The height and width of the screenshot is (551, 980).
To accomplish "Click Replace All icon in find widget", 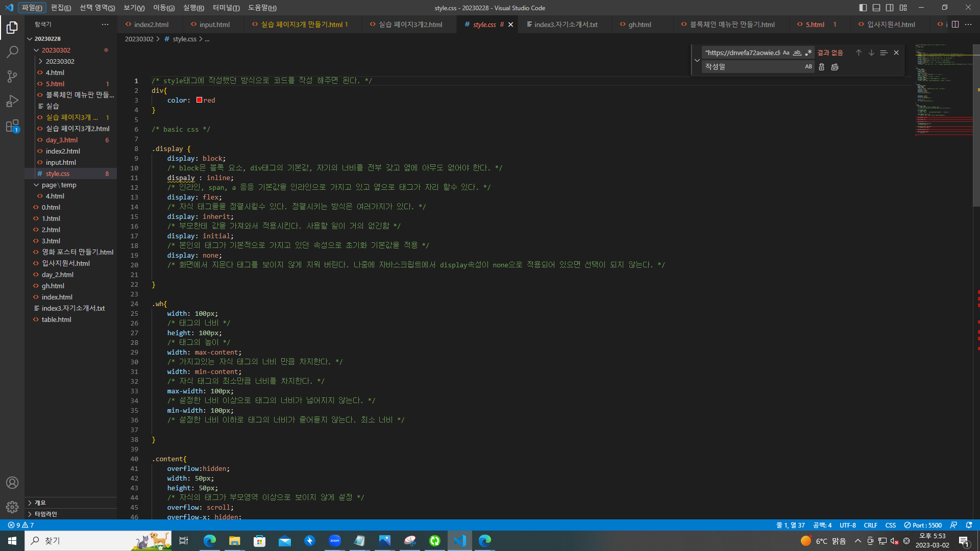I will click(x=835, y=67).
